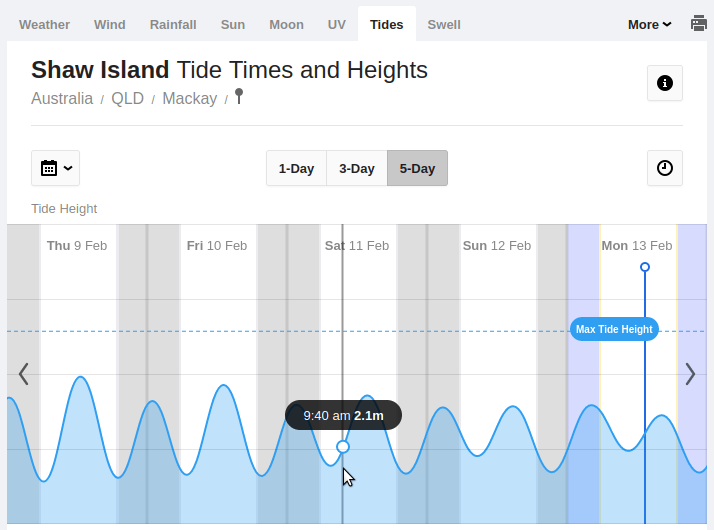
Task: Go to next days with right arrow
Action: tap(690, 374)
